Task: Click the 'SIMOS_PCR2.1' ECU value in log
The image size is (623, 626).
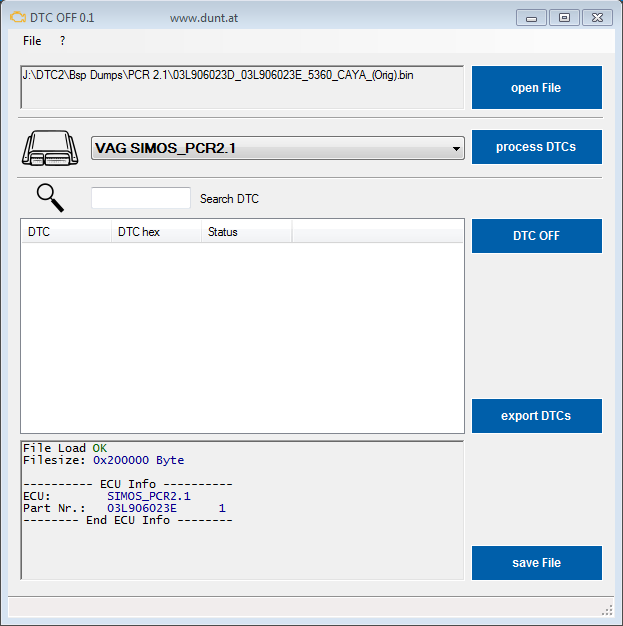Action: (149, 496)
